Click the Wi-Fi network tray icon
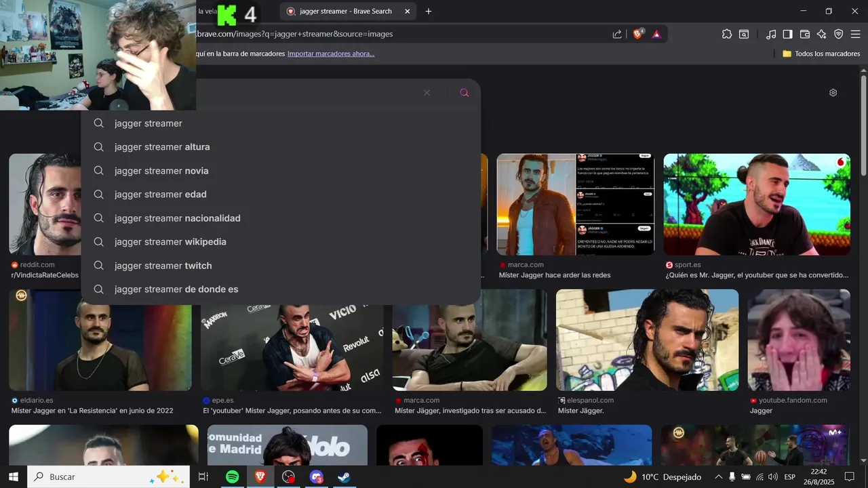This screenshot has height=488, width=868. pos(759,477)
